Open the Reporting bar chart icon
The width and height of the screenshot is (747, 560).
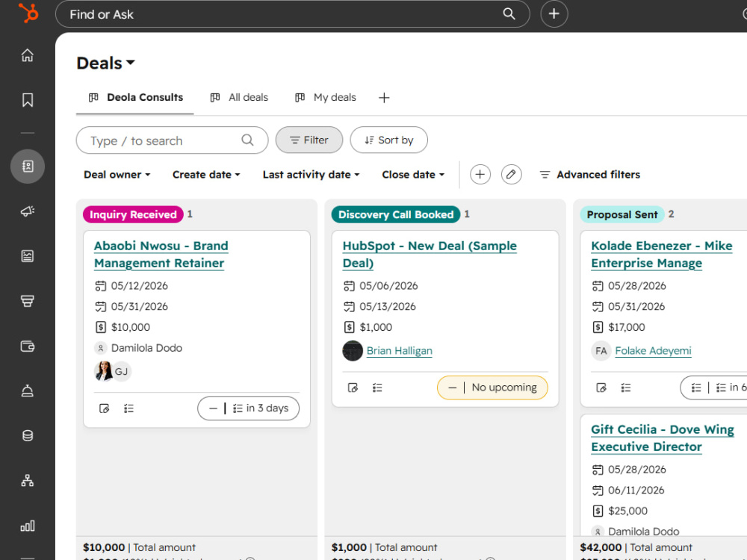tap(28, 526)
